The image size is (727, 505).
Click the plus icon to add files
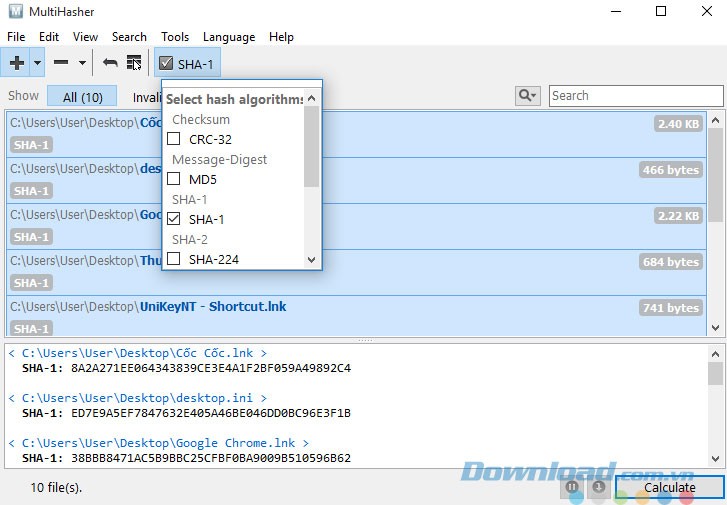[x=17, y=63]
